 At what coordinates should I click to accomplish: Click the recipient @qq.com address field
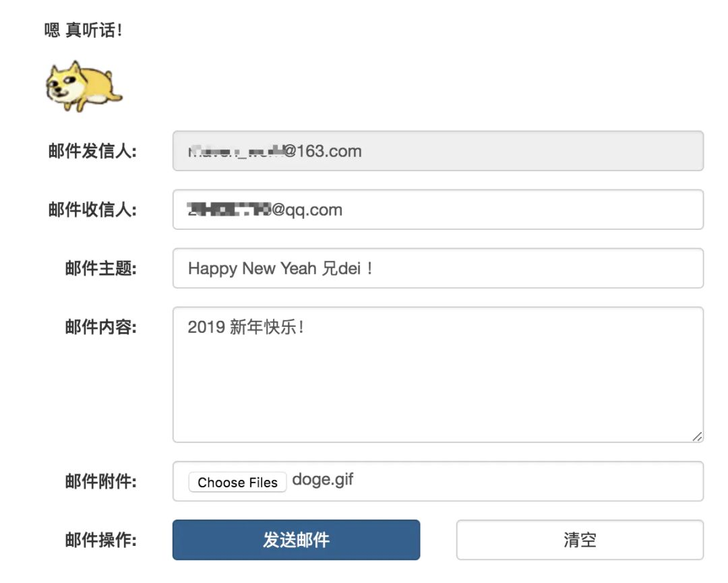click(x=438, y=210)
